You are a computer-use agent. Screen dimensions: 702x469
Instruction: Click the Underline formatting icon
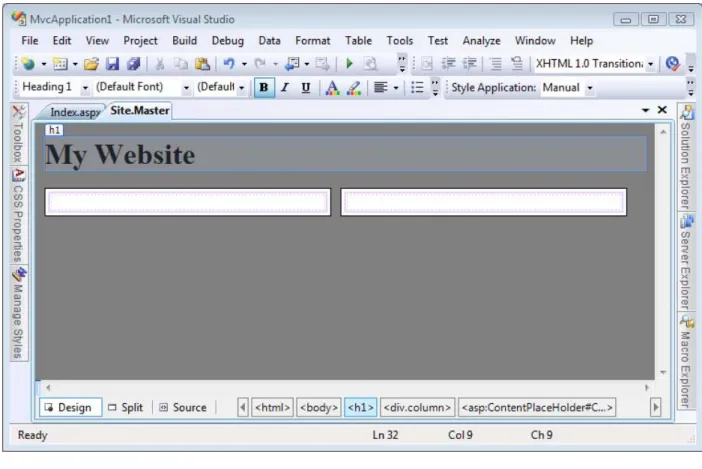pyautogui.click(x=306, y=87)
